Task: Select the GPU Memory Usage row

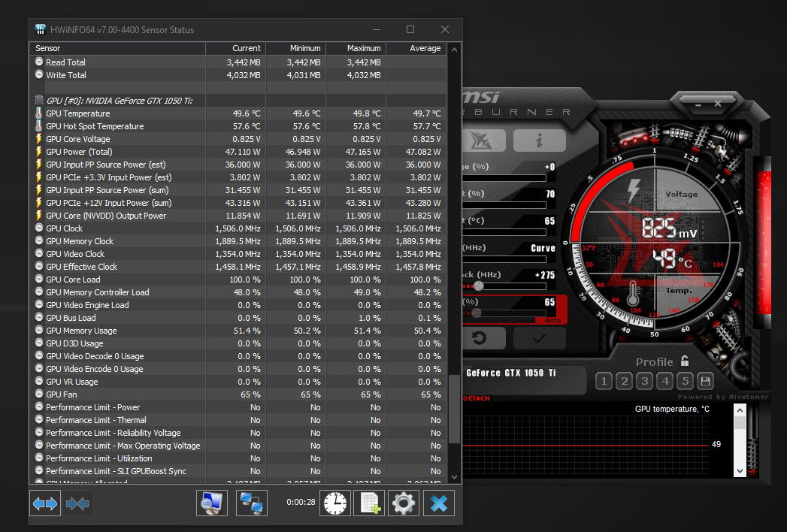Action: coord(238,330)
